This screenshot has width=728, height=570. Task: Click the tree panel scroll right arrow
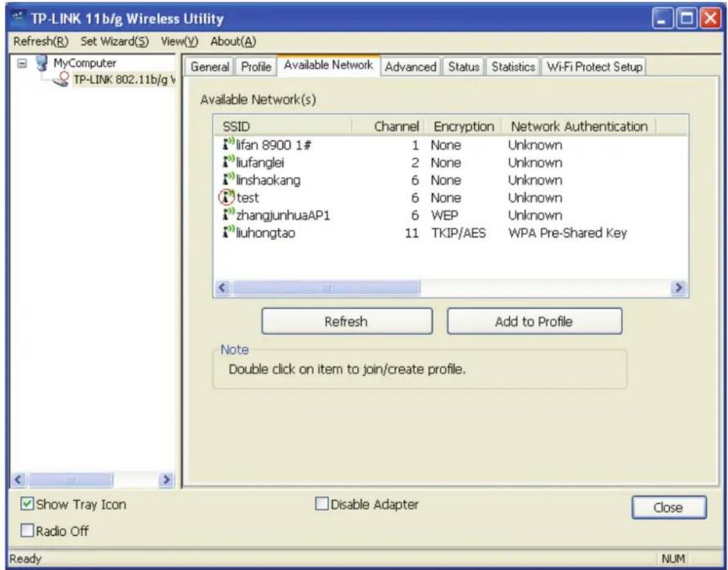[x=166, y=479]
